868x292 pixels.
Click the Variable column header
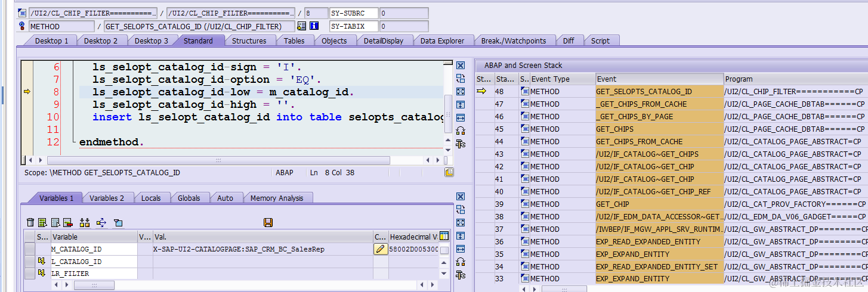[x=94, y=237]
